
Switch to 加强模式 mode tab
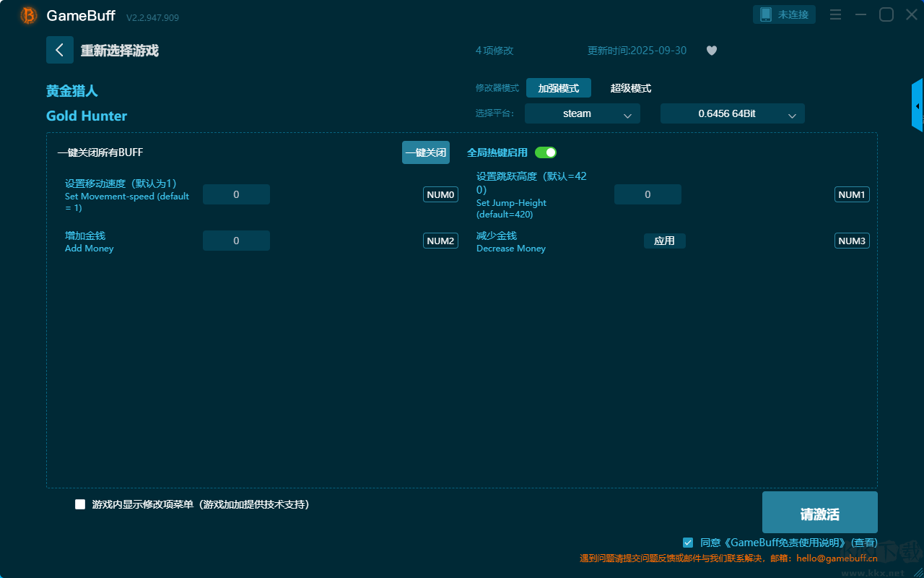coord(558,88)
